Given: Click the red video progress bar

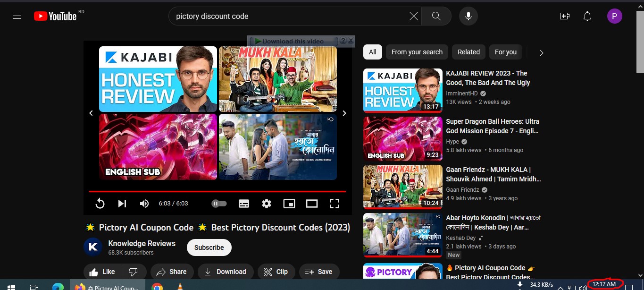Looking at the screenshot, I should [217, 191].
